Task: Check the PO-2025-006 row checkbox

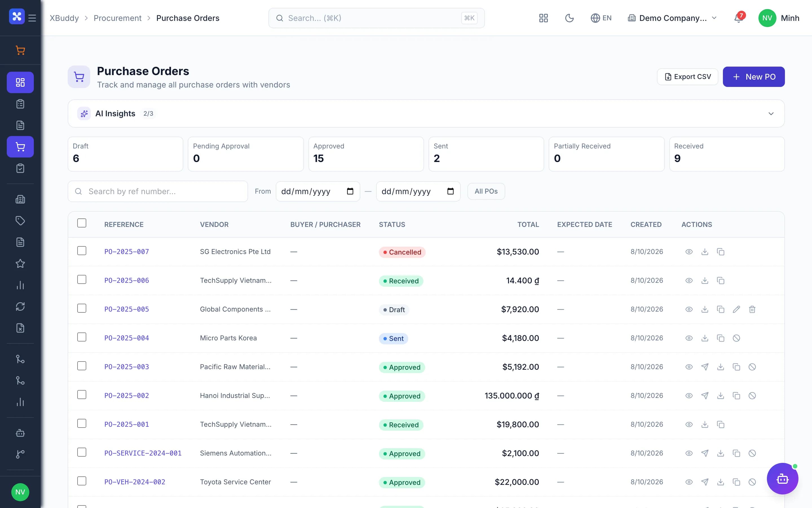Action: 81,279
